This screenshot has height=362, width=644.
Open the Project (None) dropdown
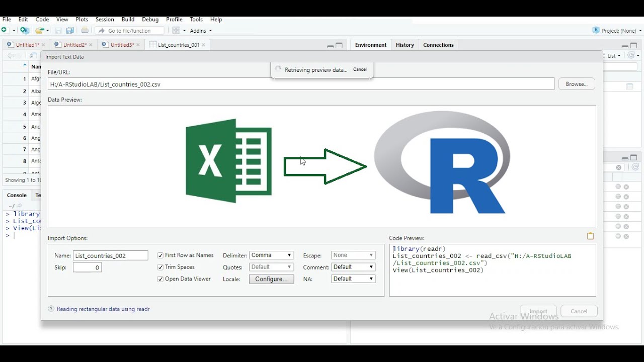pyautogui.click(x=617, y=31)
